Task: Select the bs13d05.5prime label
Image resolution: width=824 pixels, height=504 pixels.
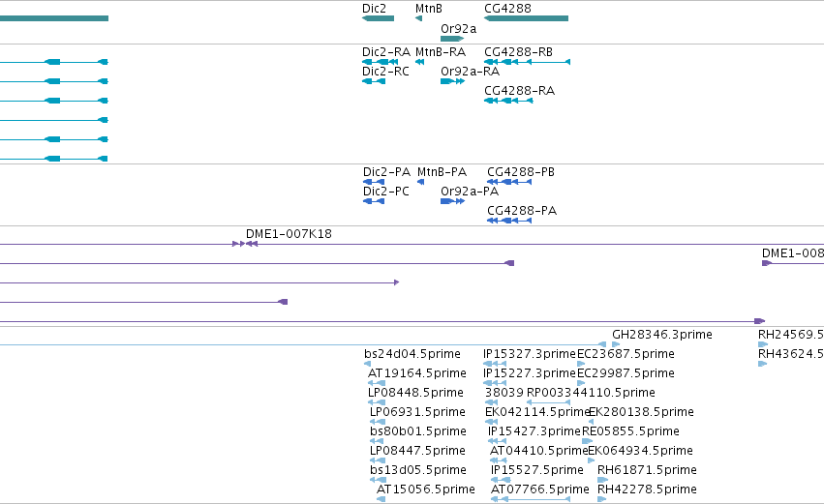Action: [417, 470]
